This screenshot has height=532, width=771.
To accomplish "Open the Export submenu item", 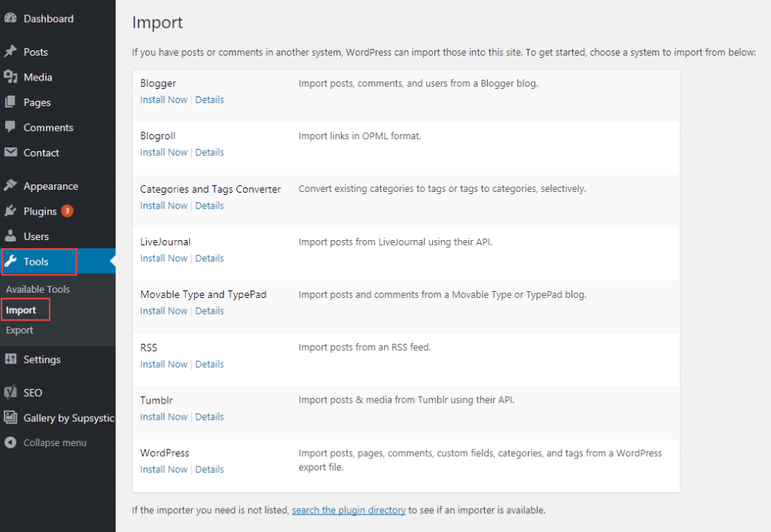I will (20, 330).
